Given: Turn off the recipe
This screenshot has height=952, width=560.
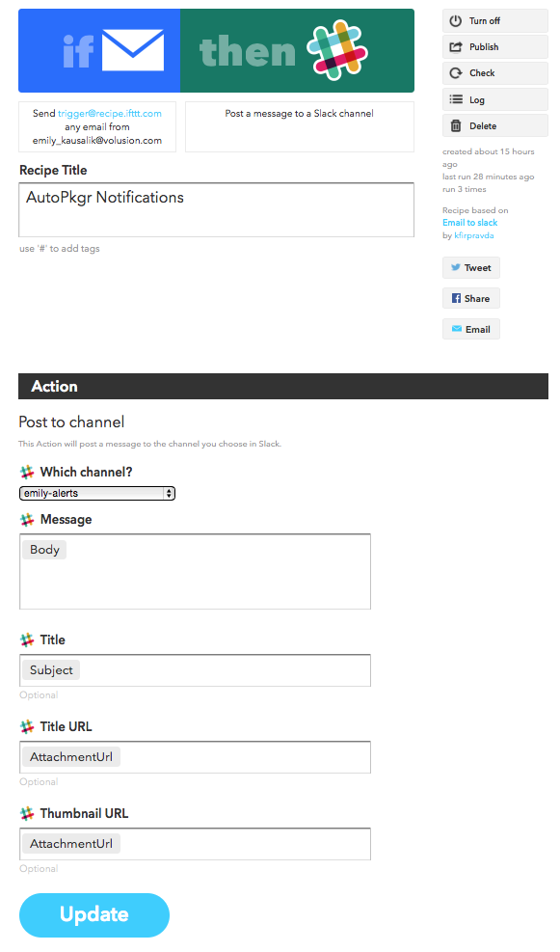Looking at the screenshot, I should click(494, 20).
